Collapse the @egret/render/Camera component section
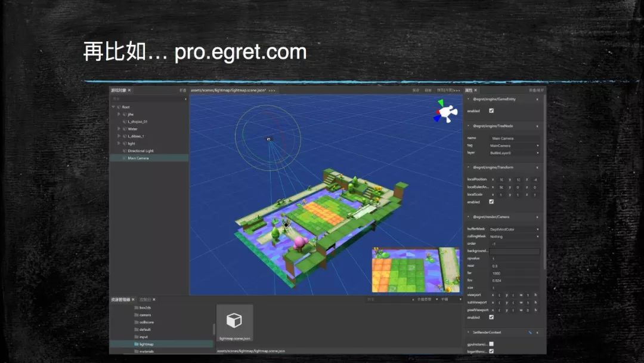Image resolution: width=644 pixels, height=363 pixels. coord(469,217)
